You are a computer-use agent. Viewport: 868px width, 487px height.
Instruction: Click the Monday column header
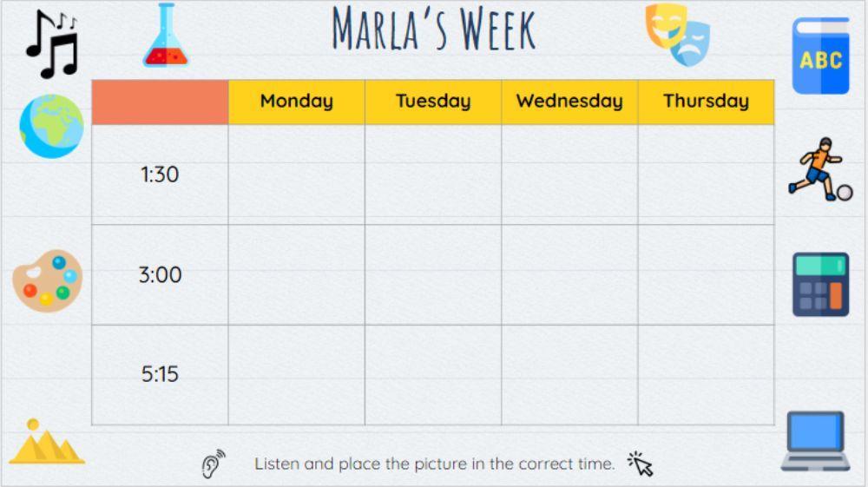click(297, 102)
